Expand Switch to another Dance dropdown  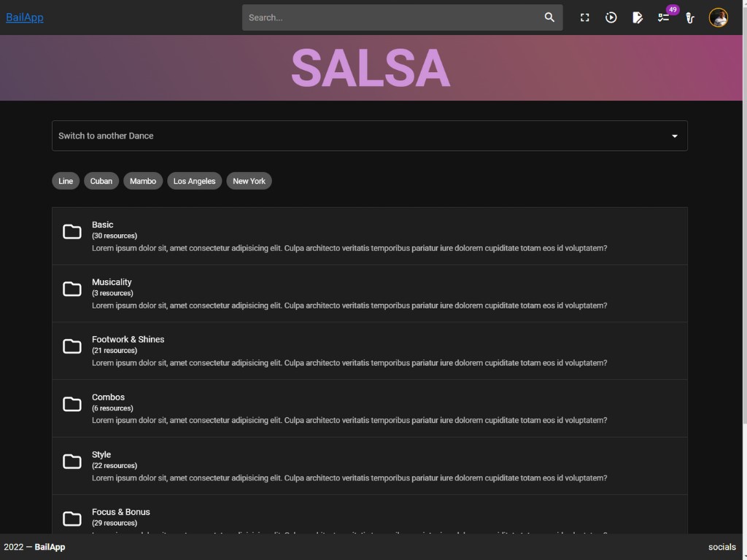(x=369, y=136)
